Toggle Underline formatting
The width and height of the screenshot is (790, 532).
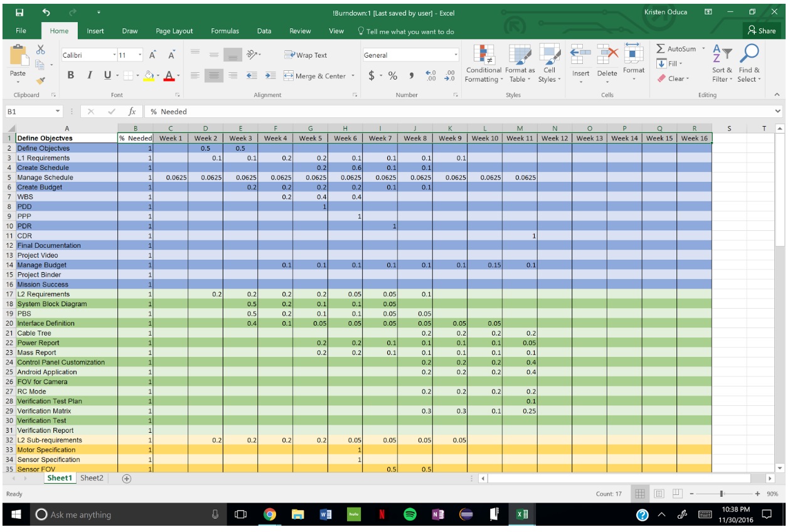tap(107, 75)
